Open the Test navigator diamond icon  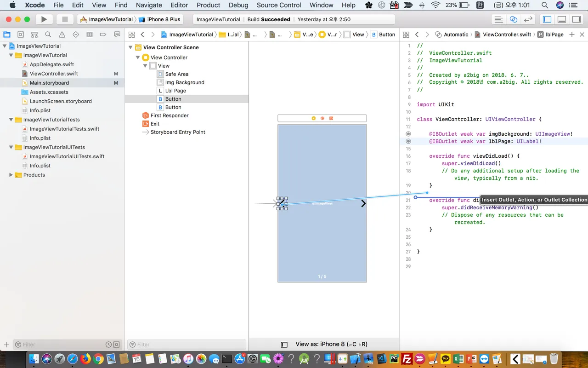coord(76,34)
